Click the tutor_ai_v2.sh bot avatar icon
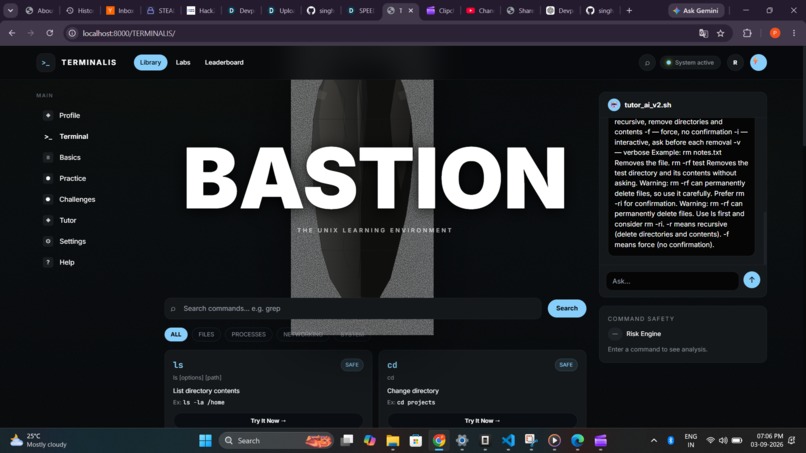The width and height of the screenshot is (806, 453). pyautogui.click(x=614, y=105)
